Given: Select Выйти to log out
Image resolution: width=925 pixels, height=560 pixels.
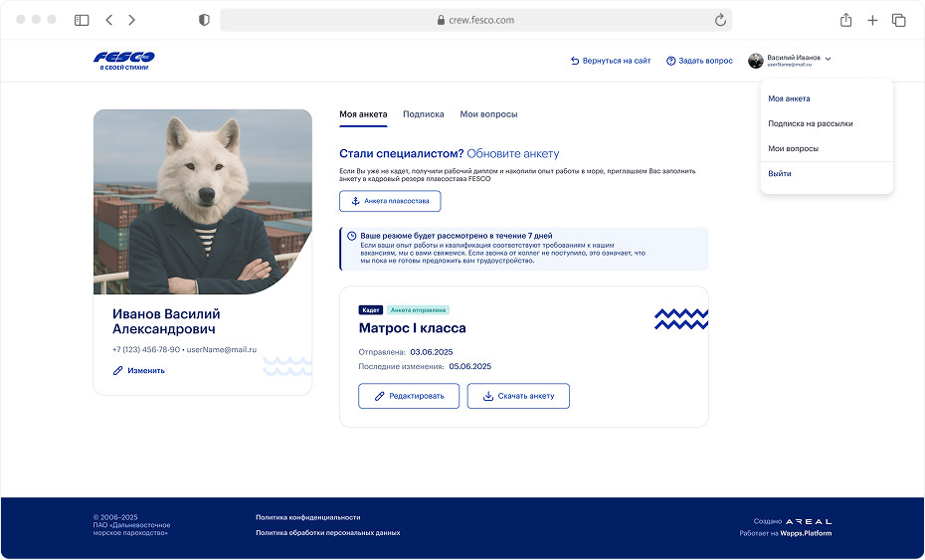Looking at the screenshot, I should coord(780,174).
